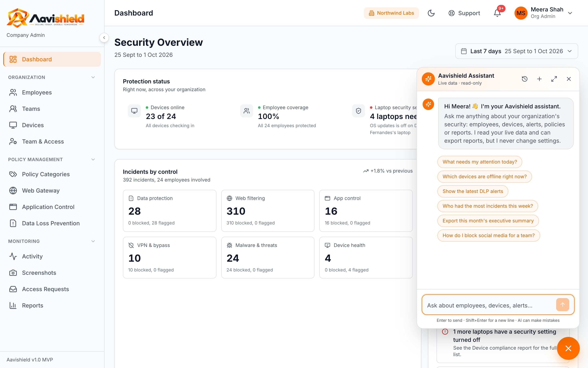
Task: Open Devices in the sidebar
Action: [x=52, y=125]
